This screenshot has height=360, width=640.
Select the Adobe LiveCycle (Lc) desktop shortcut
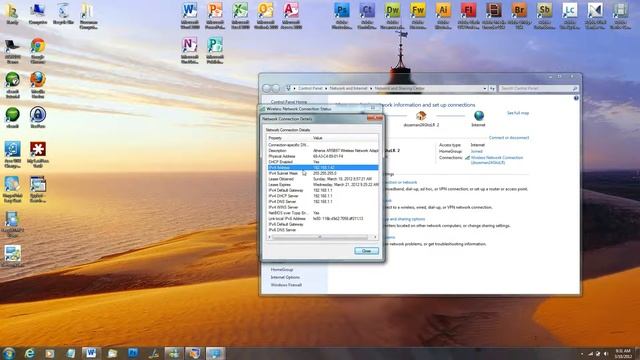[x=570, y=16]
